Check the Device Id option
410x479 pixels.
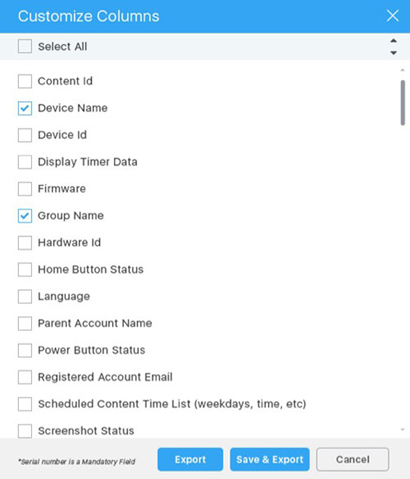pyautogui.click(x=25, y=135)
